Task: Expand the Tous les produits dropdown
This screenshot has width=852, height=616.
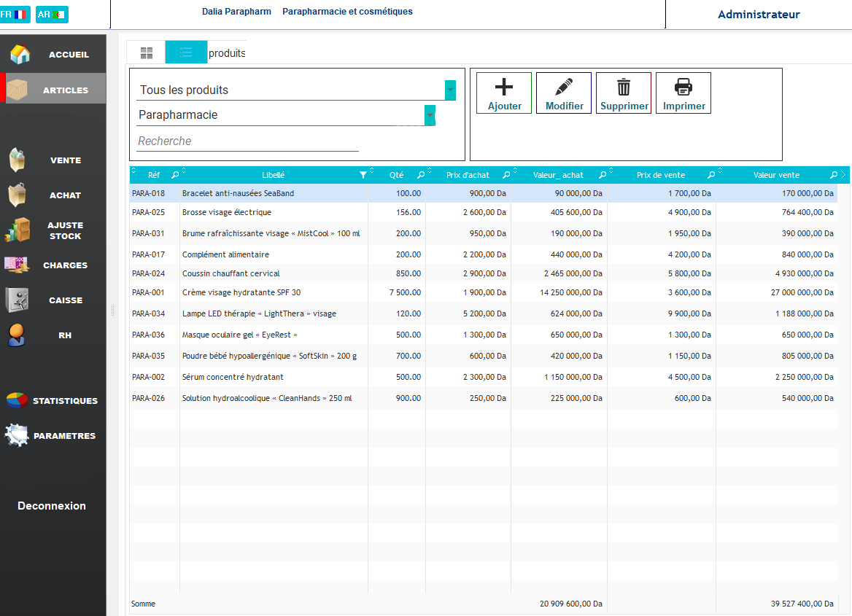Action: [x=450, y=90]
